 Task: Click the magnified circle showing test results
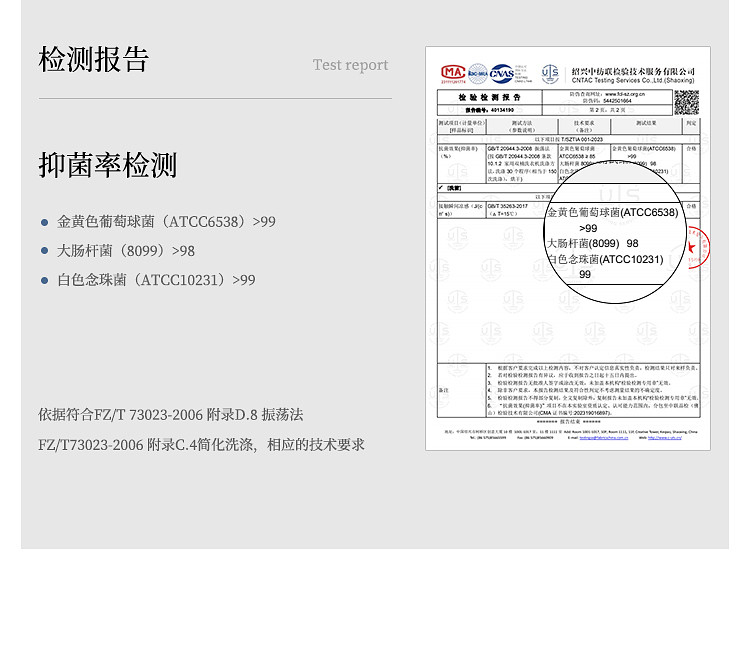click(616, 238)
